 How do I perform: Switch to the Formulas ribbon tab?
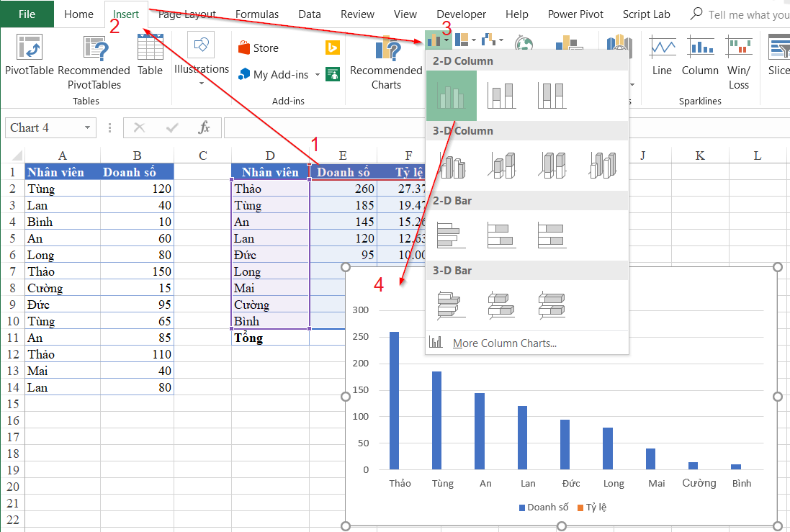point(257,14)
